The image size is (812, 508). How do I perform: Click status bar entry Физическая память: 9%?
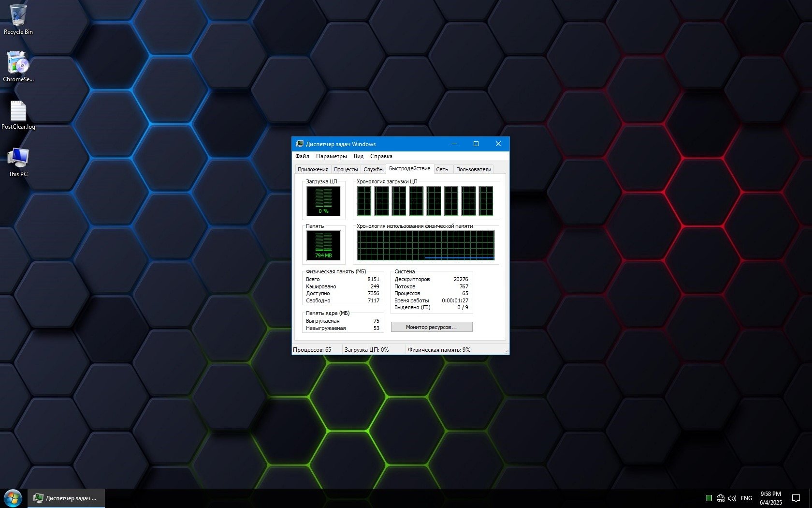(x=439, y=350)
